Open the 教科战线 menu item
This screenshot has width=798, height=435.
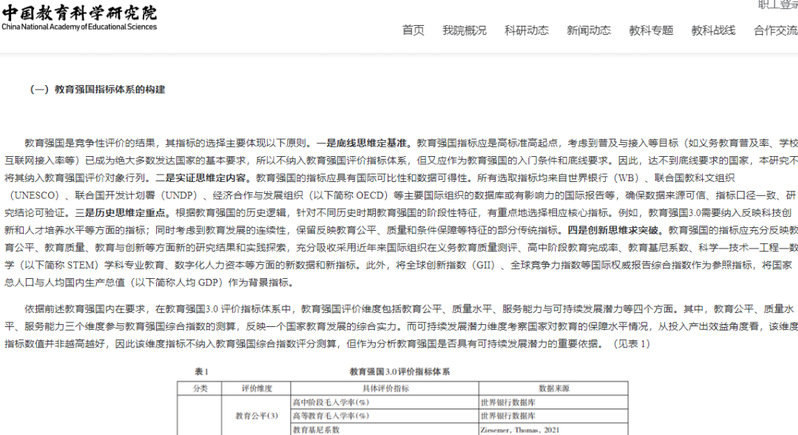713,31
